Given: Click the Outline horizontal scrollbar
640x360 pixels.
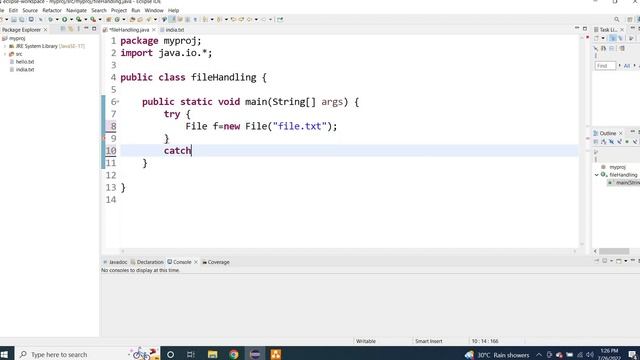Looking at the screenshot, I should (x=614, y=251).
